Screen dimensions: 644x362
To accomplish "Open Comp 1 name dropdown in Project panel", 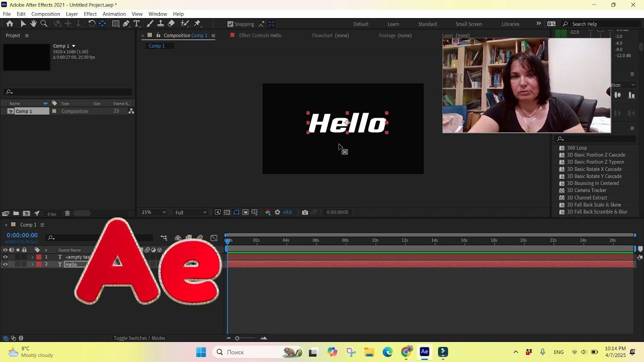I will [73, 46].
